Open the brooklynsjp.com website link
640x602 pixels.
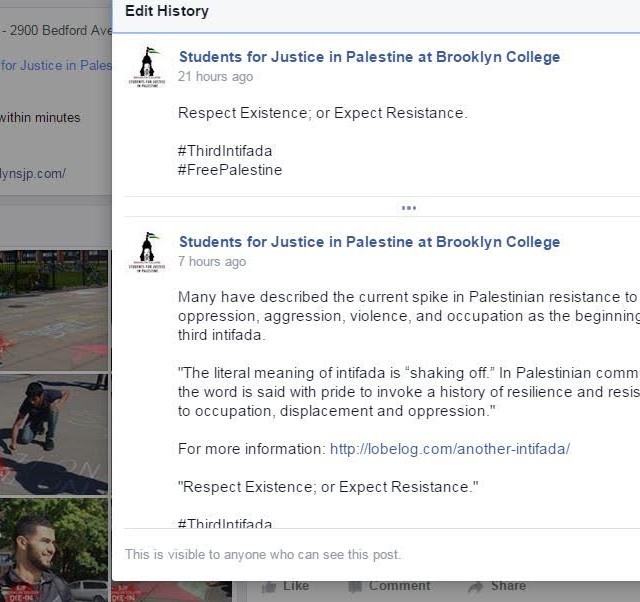33,173
